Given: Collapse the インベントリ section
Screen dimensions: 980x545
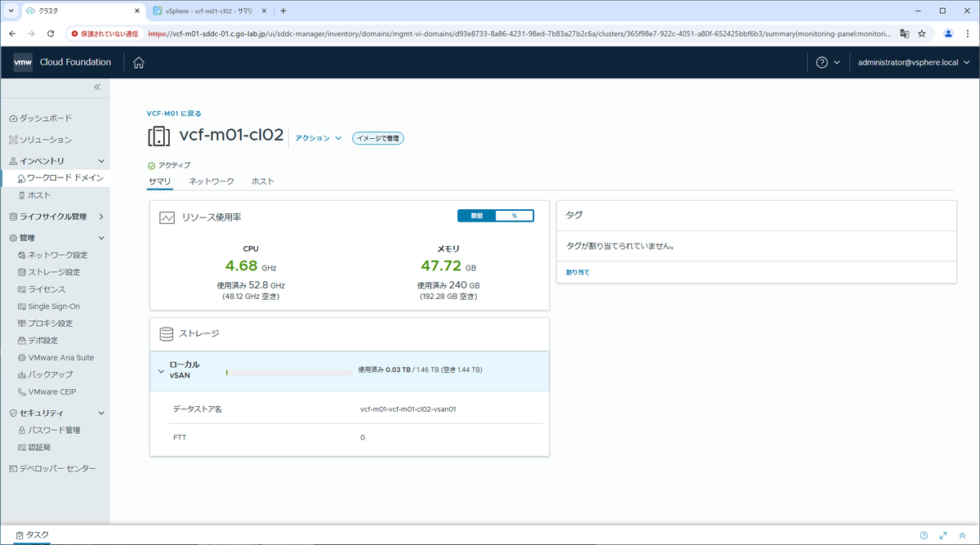Looking at the screenshot, I should [x=101, y=161].
